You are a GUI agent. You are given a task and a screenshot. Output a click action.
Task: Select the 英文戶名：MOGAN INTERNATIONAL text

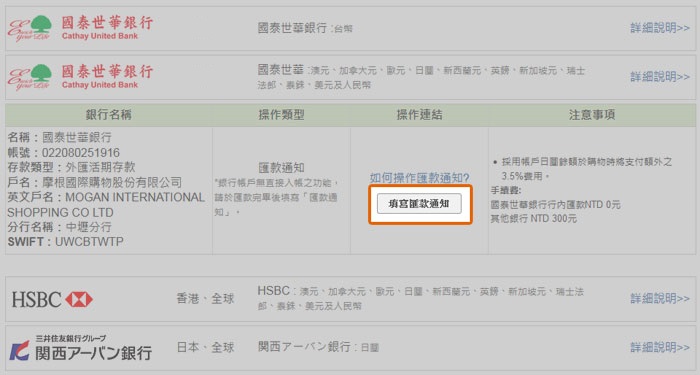(x=106, y=197)
